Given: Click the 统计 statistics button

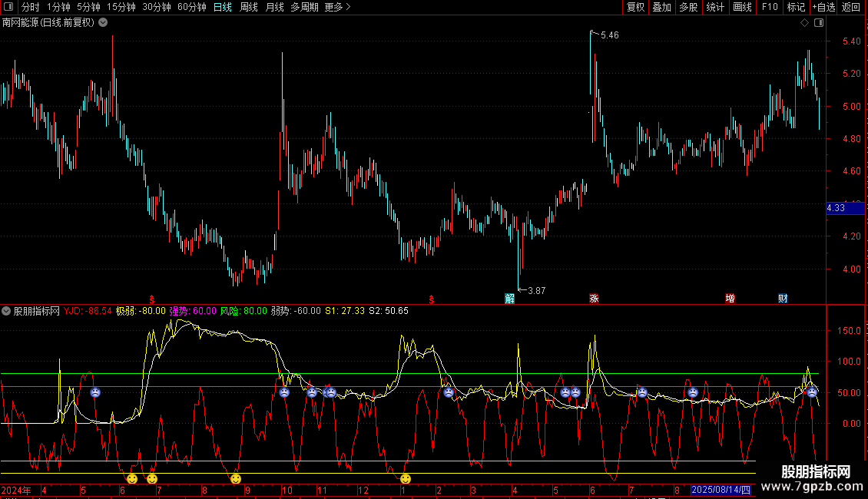Looking at the screenshot, I should (714, 7).
